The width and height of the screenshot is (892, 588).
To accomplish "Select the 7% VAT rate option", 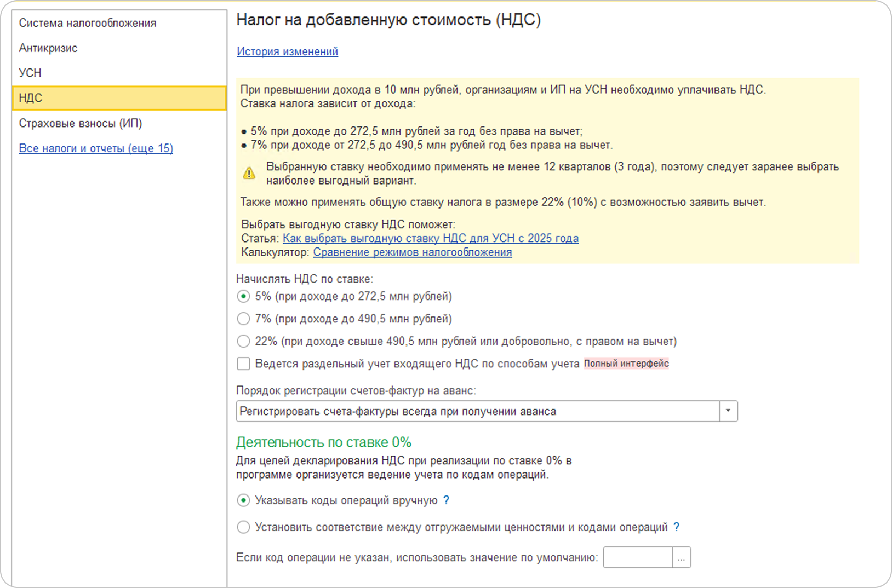I will tap(243, 319).
